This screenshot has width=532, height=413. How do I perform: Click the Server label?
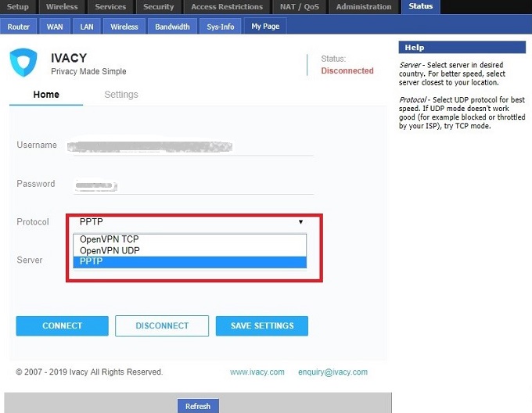[x=30, y=260]
